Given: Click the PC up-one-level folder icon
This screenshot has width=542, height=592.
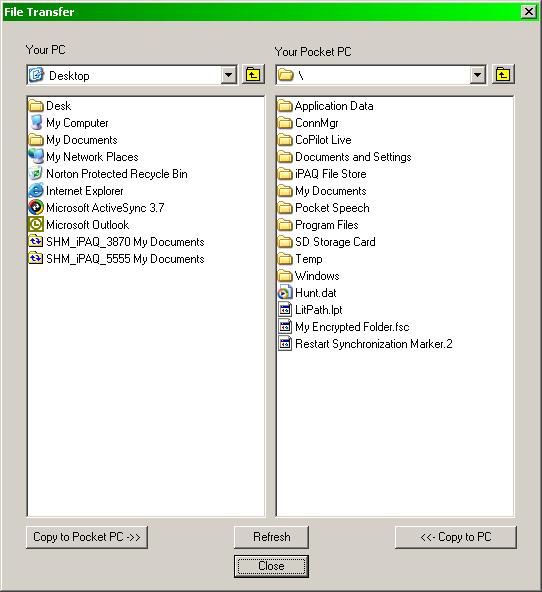Looking at the screenshot, I should [253, 75].
